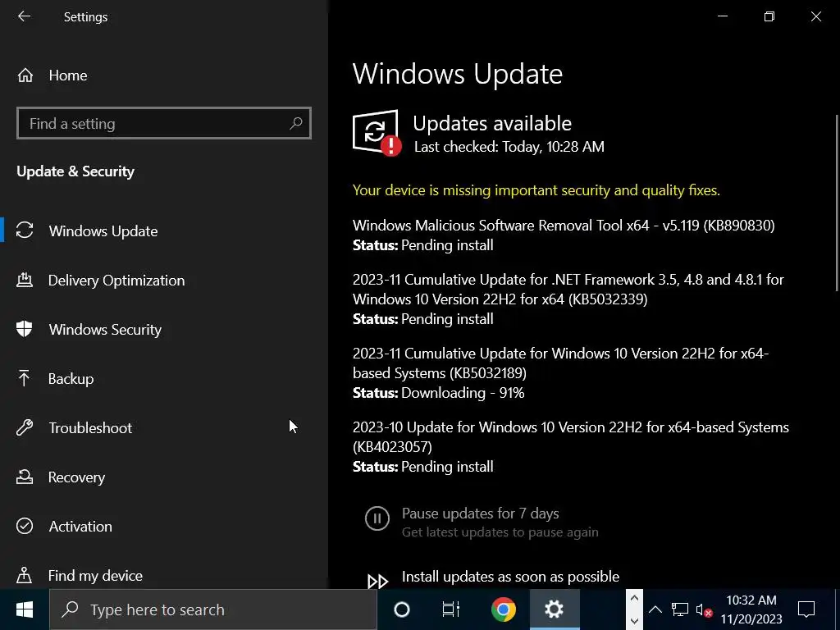Viewport: 840px width, 630px height.
Task: Open Cortana from the taskbar circle
Action: (x=402, y=609)
